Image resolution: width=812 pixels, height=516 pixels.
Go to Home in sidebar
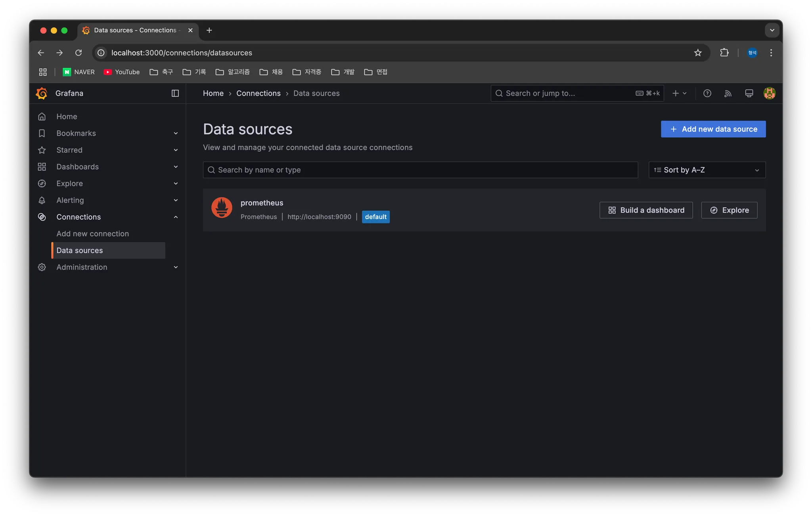tap(67, 117)
